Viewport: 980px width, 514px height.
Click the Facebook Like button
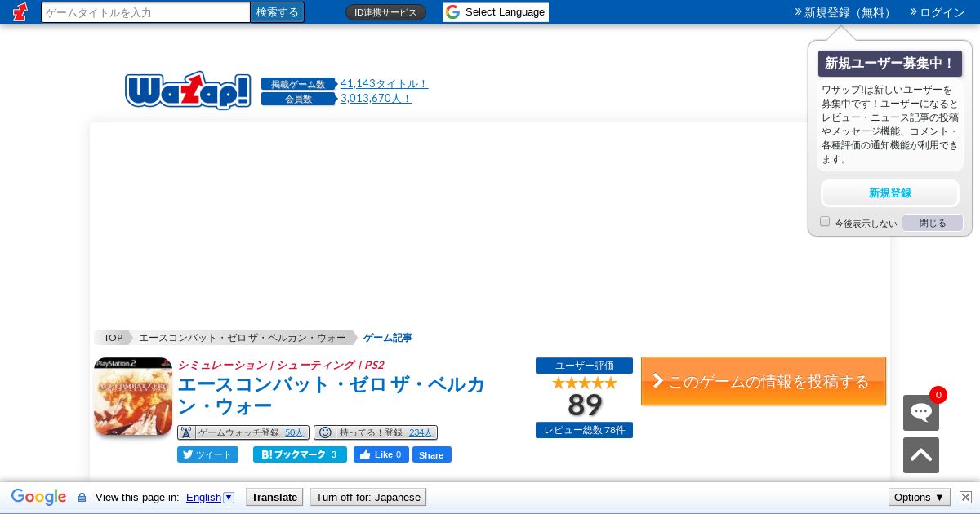381,454
